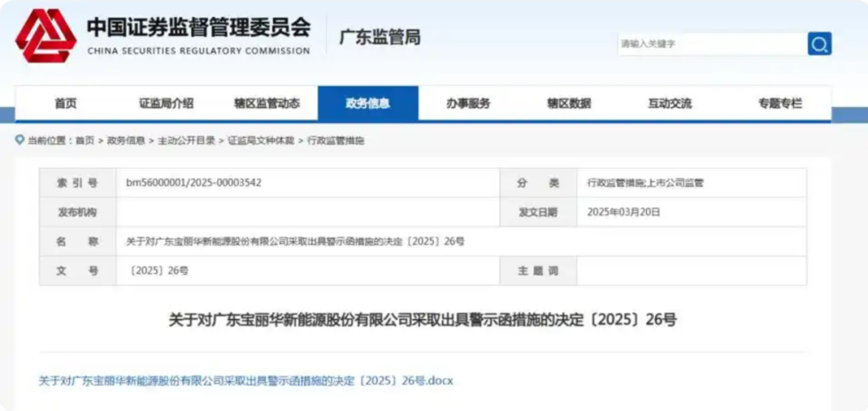Click the bold article headline about 宝丽华新能源

pos(423,320)
